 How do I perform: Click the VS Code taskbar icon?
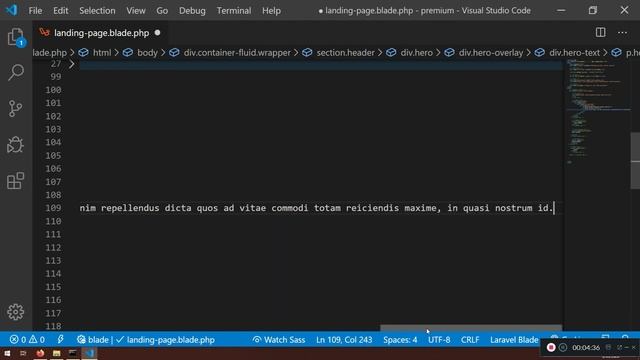[89, 353]
